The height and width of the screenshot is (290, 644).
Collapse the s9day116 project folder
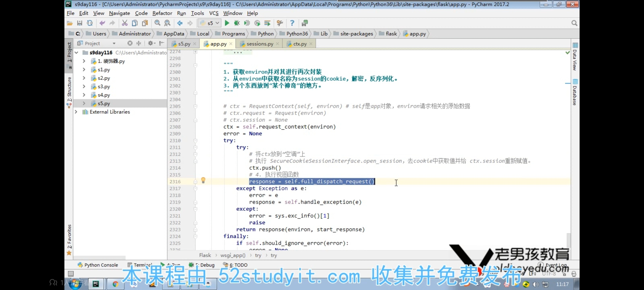click(76, 53)
